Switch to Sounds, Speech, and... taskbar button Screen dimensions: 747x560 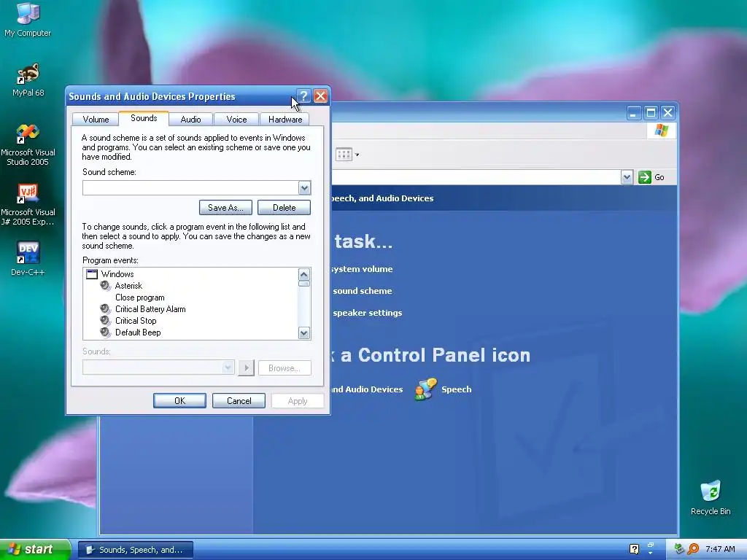coord(136,550)
